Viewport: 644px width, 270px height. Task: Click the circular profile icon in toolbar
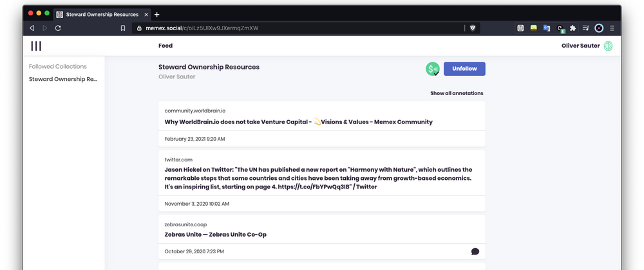pos(599,28)
